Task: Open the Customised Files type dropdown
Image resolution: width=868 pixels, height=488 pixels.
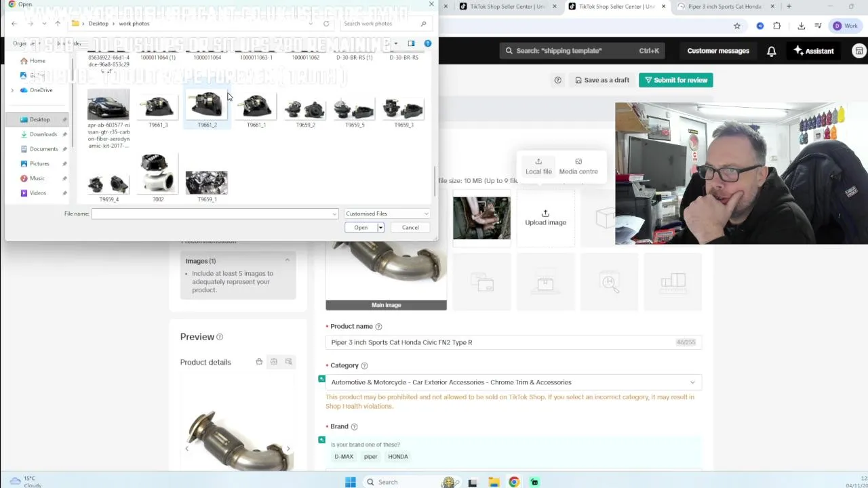Action: [x=387, y=213]
